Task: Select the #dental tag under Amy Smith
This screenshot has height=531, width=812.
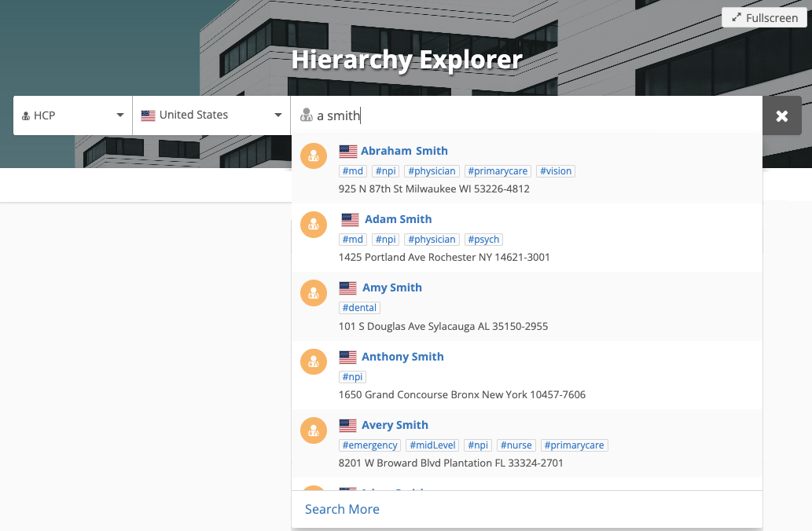Action: 359,308
